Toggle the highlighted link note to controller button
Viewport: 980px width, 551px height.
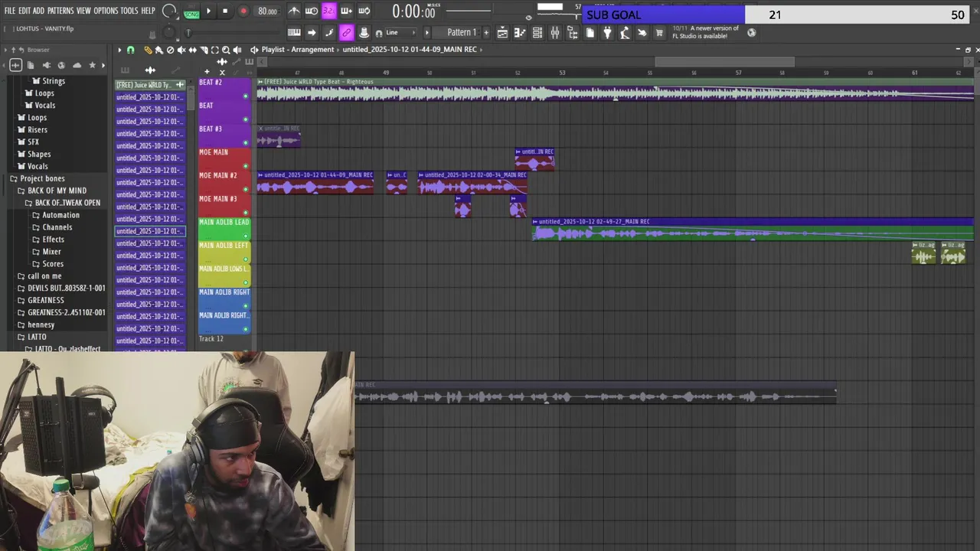point(346,32)
